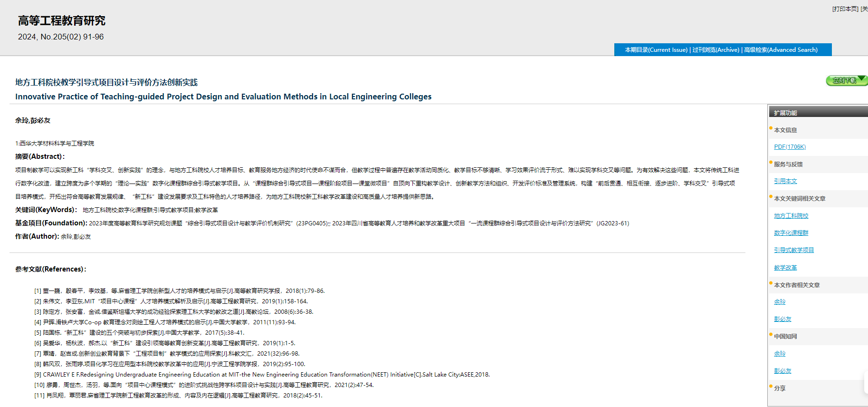This screenshot has height=407, width=868.
Task: Click the journal title 高等工程教育研究
Action: [x=62, y=21]
